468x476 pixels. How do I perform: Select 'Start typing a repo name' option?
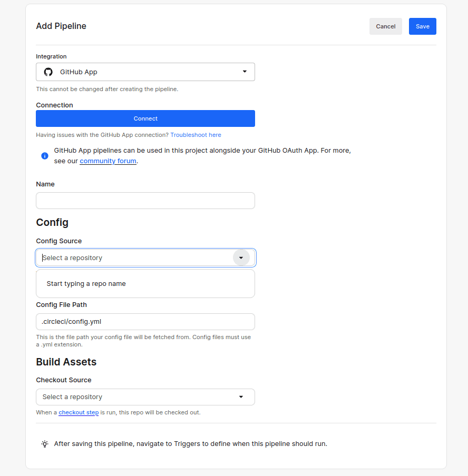pyautogui.click(x=86, y=284)
